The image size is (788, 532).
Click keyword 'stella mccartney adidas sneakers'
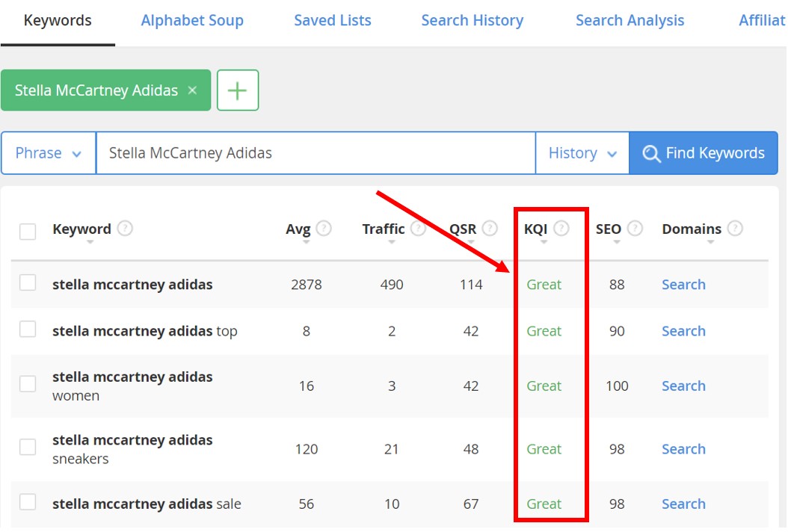pos(132,449)
